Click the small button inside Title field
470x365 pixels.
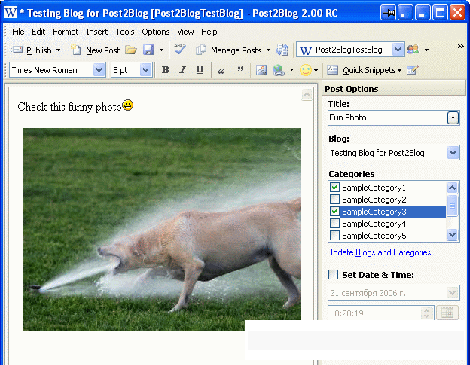tap(453, 118)
